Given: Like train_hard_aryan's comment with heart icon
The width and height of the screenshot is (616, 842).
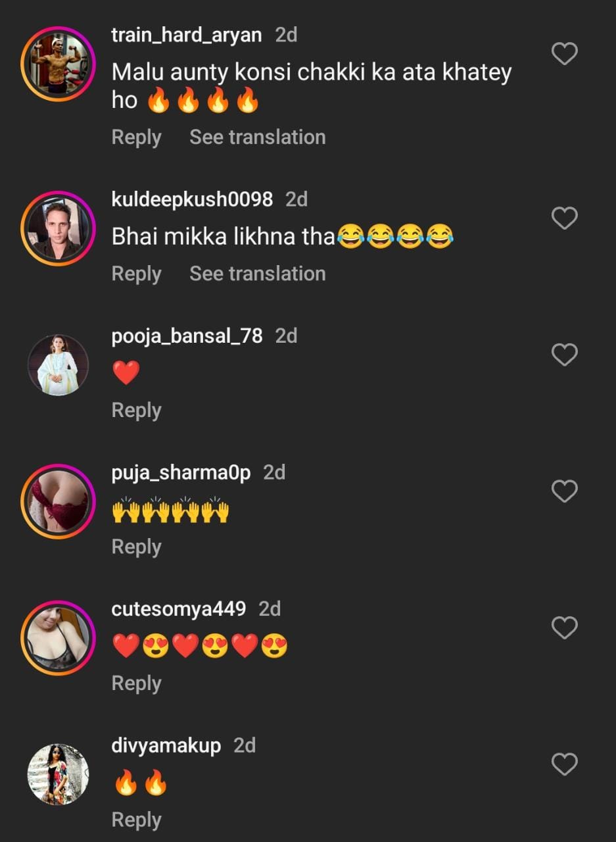Looking at the screenshot, I should pyautogui.click(x=564, y=54).
